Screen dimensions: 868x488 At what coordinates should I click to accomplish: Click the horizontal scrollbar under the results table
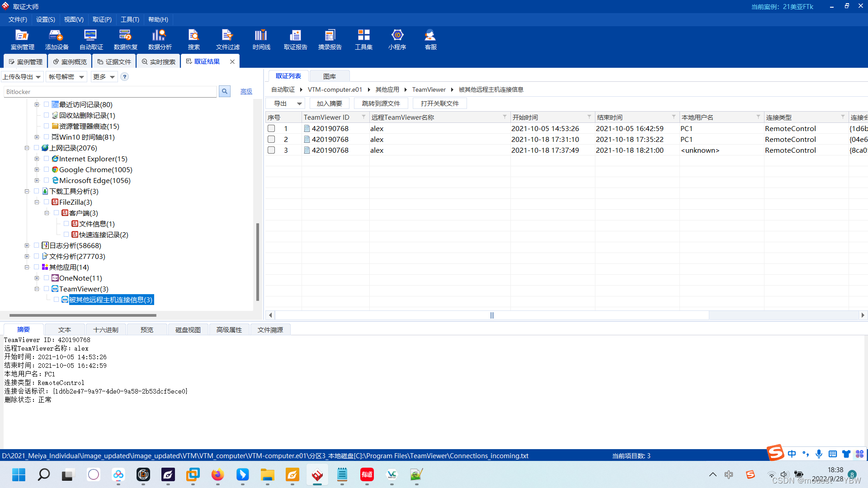[x=491, y=315]
